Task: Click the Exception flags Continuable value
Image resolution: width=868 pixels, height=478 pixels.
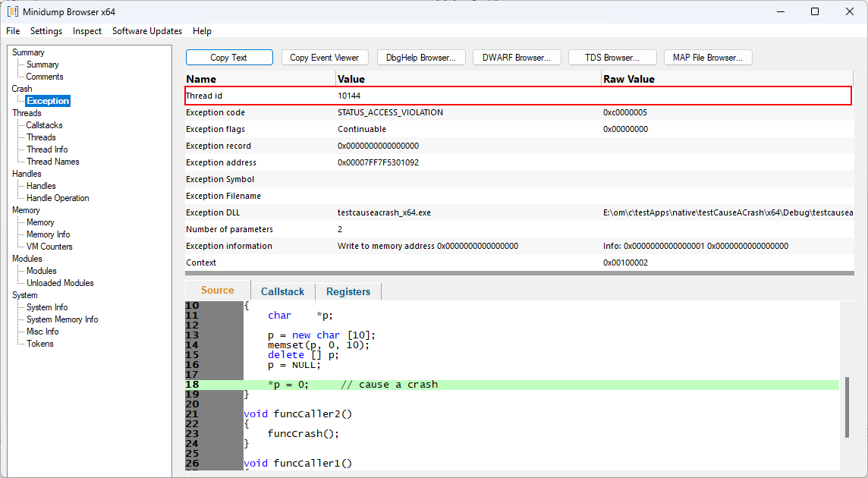Action: click(362, 129)
